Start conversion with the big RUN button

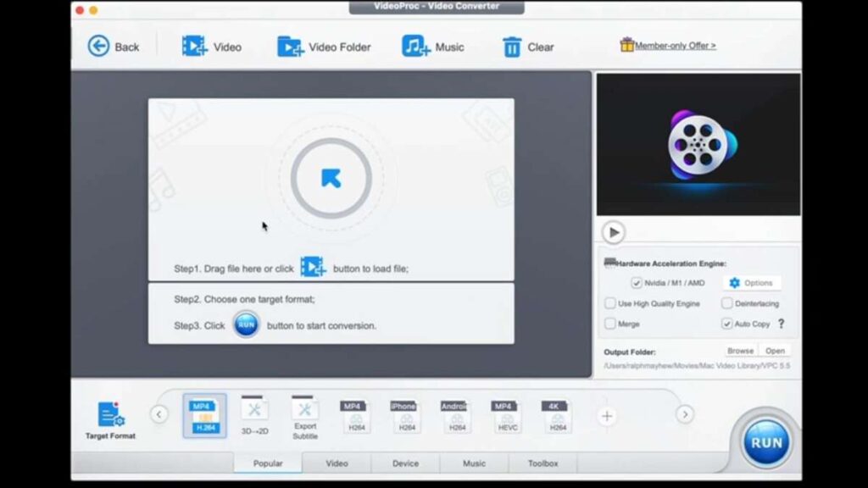(766, 442)
